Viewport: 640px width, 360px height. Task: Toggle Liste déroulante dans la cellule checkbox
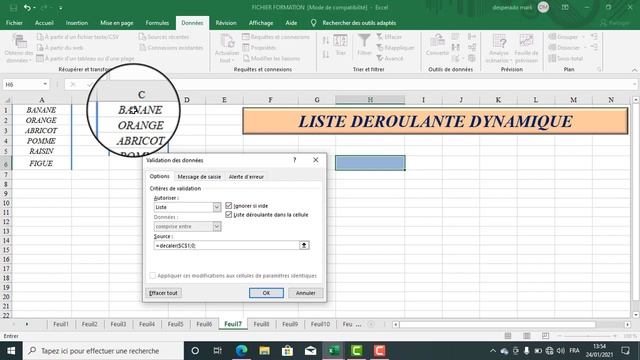coord(229,215)
